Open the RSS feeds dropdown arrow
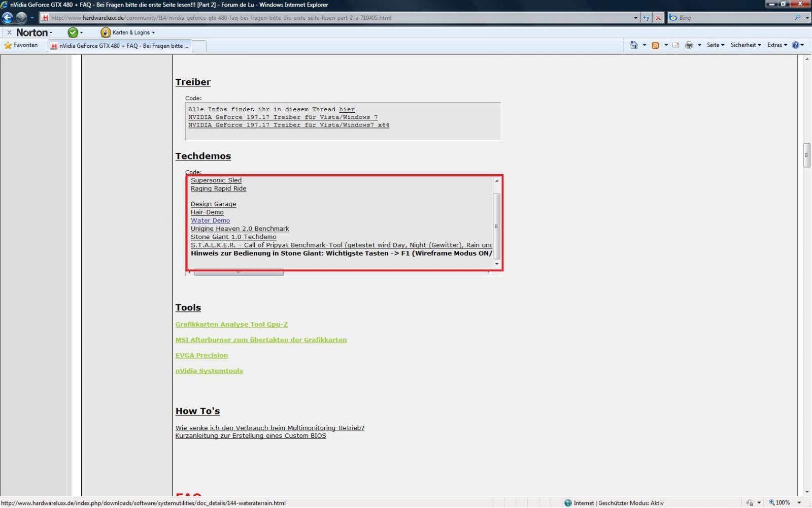The width and height of the screenshot is (812, 508). click(x=666, y=45)
